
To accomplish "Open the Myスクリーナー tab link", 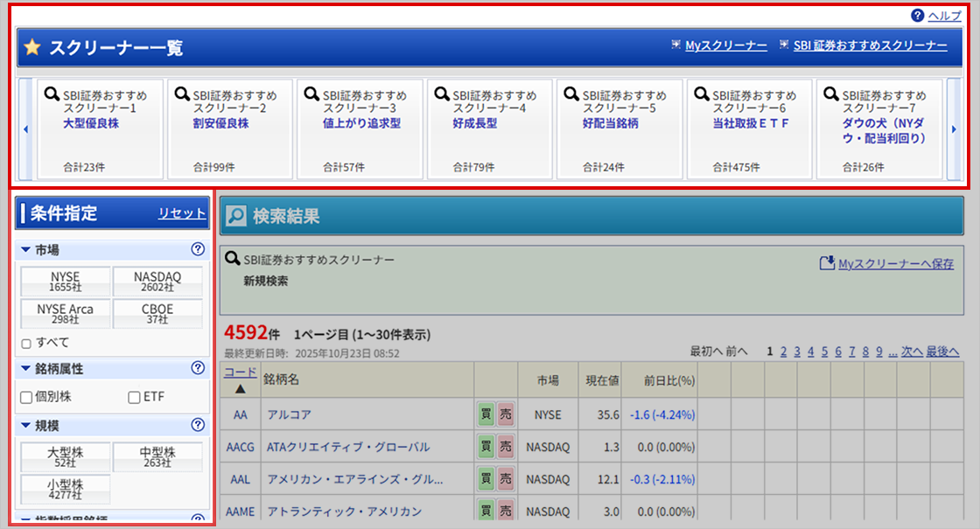I will click(725, 46).
